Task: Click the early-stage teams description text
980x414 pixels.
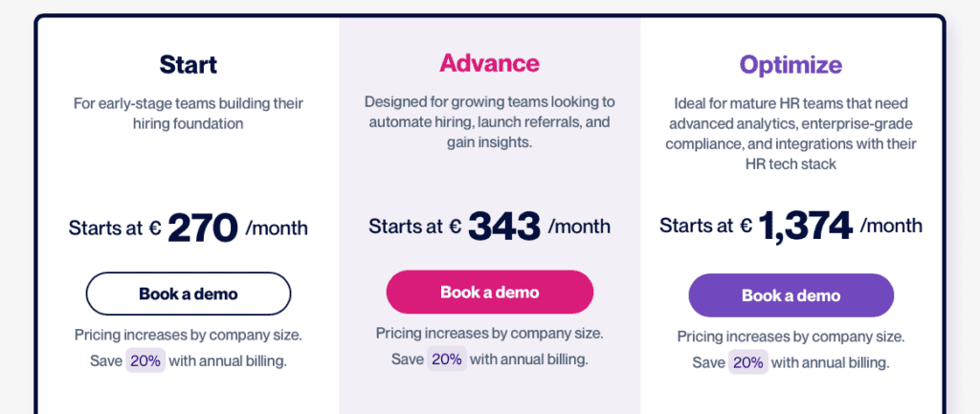Action: pyautogui.click(x=189, y=113)
